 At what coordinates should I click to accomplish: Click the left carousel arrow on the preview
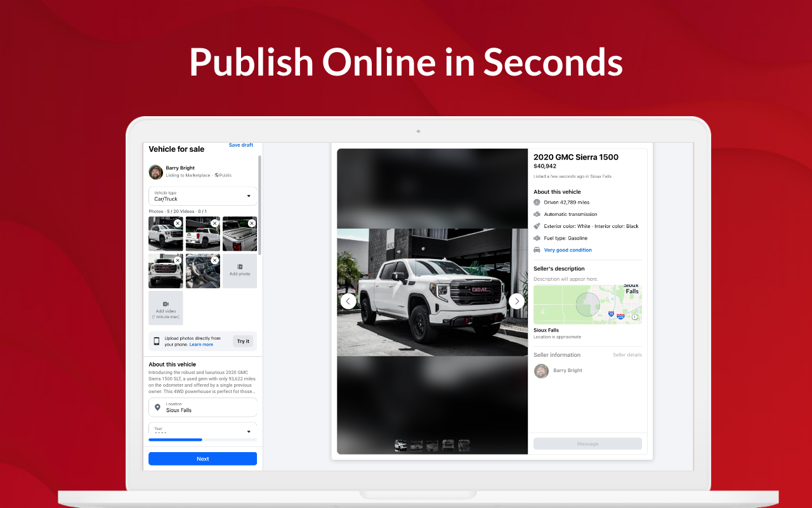(348, 301)
